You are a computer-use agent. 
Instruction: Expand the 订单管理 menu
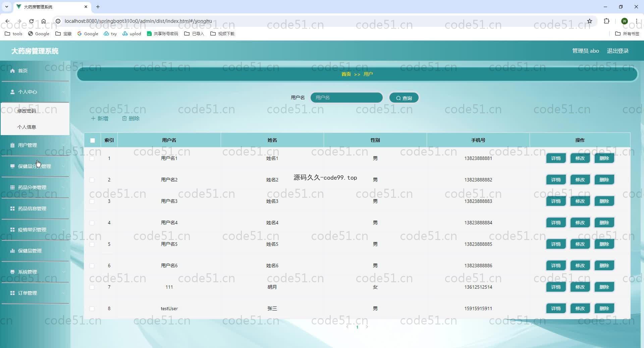35,293
